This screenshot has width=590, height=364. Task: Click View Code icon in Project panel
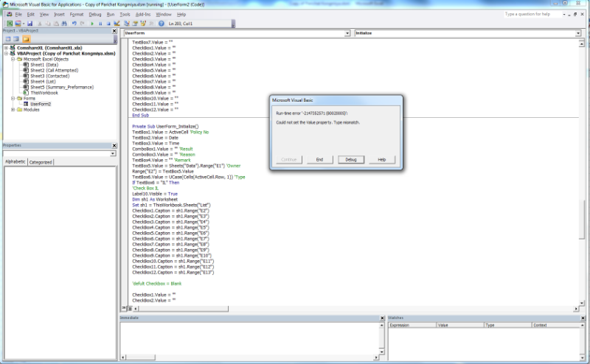(7, 39)
